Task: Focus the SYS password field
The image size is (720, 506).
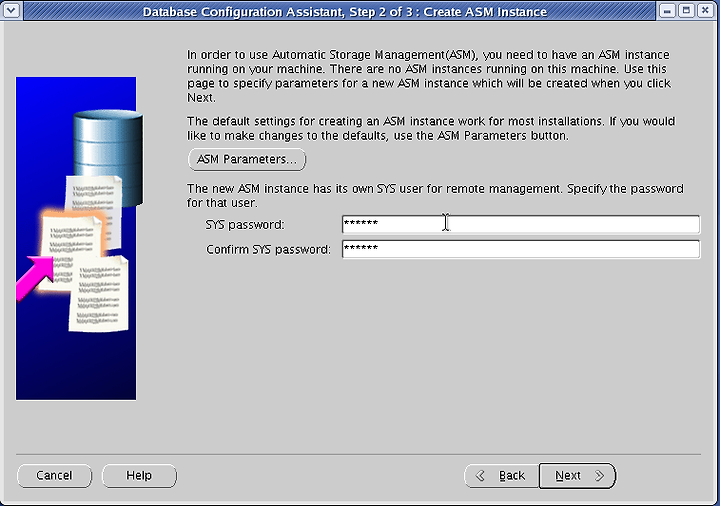Action: pyautogui.click(x=521, y=224)
